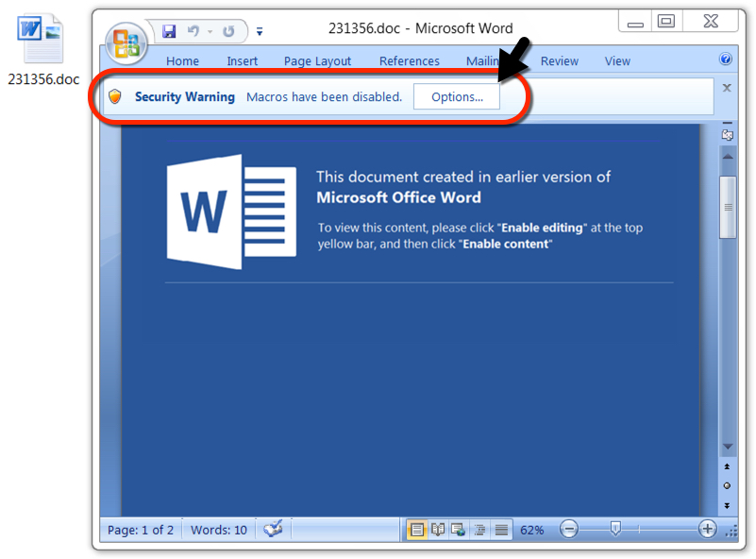Save the document with the floppy icon
The height and width of the screenshot is (559, 756).
point(169,31)
